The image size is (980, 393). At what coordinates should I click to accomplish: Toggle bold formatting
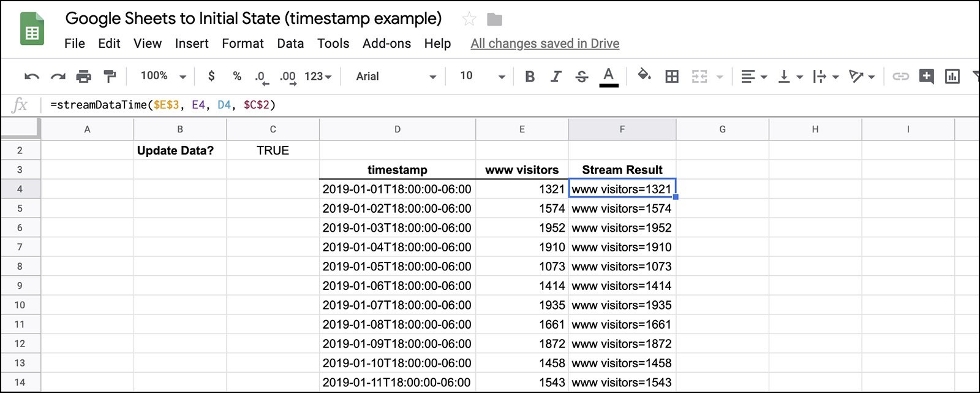530,77
